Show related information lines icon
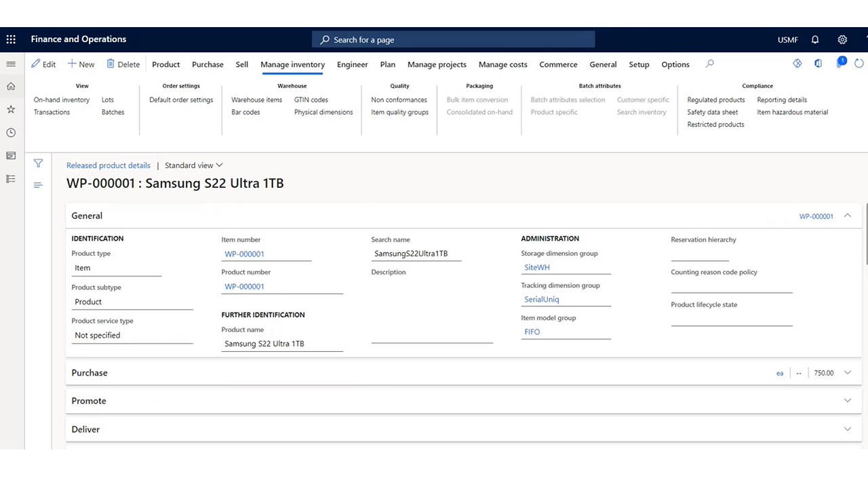This screenshot has width=868, height=488. (x=38, y=185)
